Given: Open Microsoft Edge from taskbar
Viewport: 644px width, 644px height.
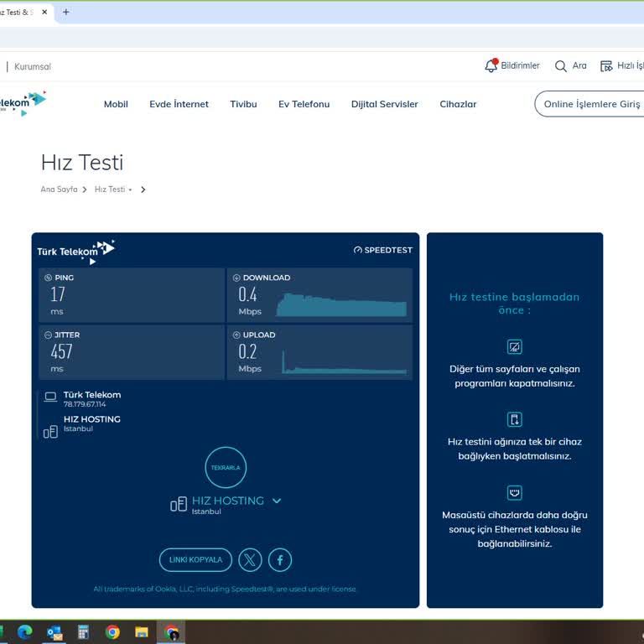Looking at the screenshot, I should [25, 632].
